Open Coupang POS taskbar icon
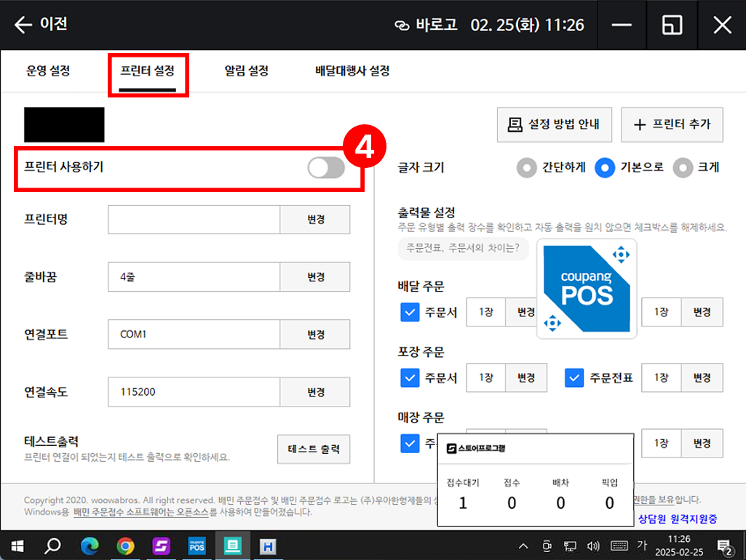Screen dimensions: 746x560 pyautogui.click(x=197, y=545)
